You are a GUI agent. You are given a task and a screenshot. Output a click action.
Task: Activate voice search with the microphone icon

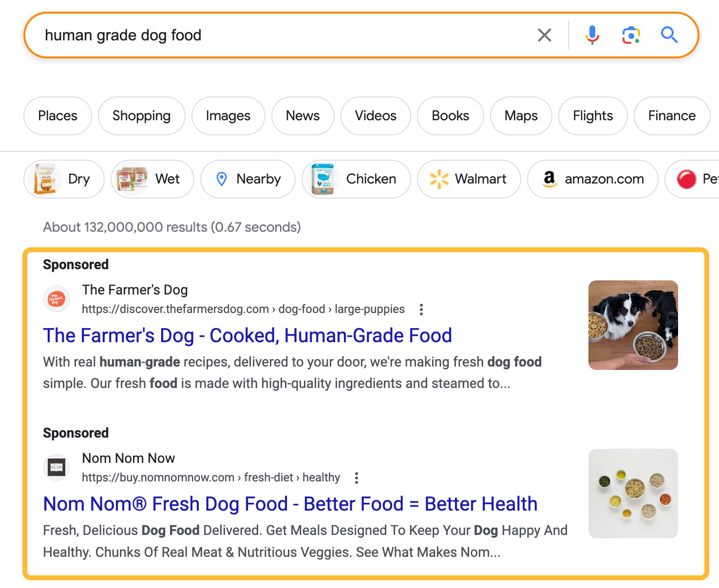tap(592, 35)
